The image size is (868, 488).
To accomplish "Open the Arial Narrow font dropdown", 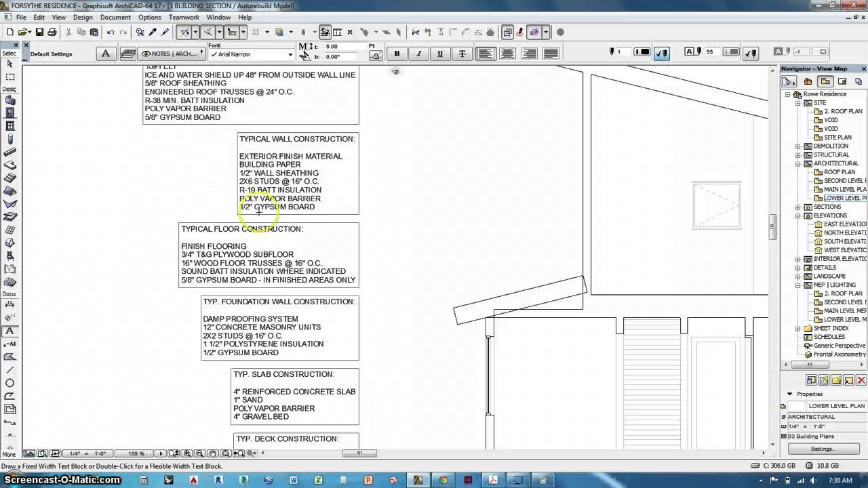I will point(251,54).
